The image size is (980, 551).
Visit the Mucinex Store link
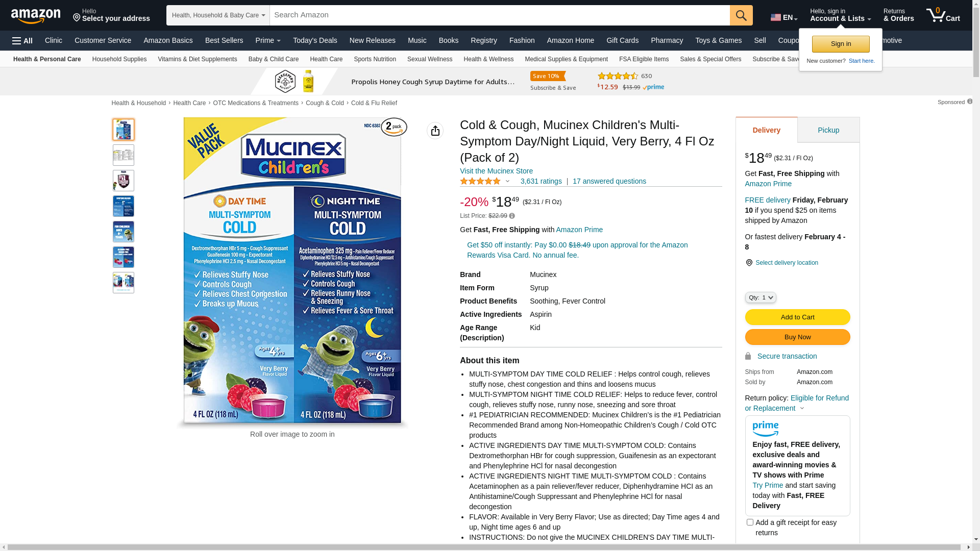pos(496,171)
